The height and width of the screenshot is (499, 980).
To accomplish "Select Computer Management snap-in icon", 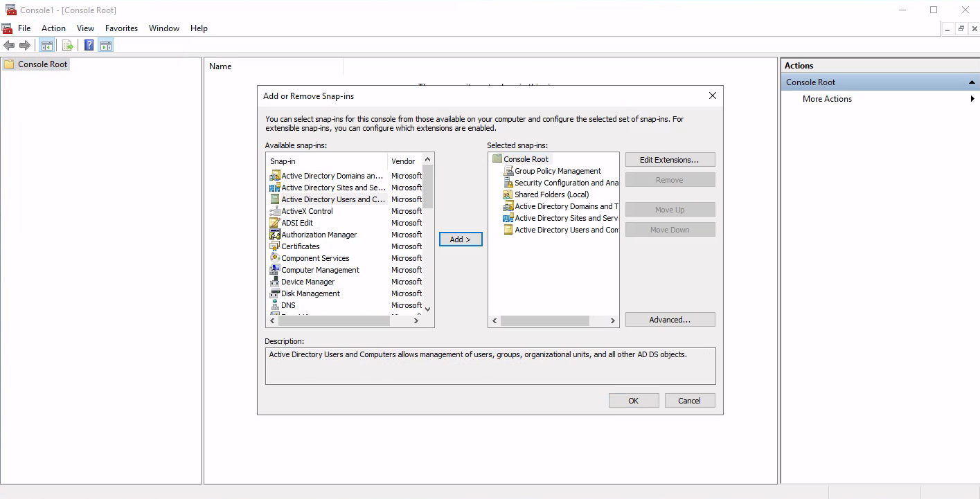I will [275, 270].
